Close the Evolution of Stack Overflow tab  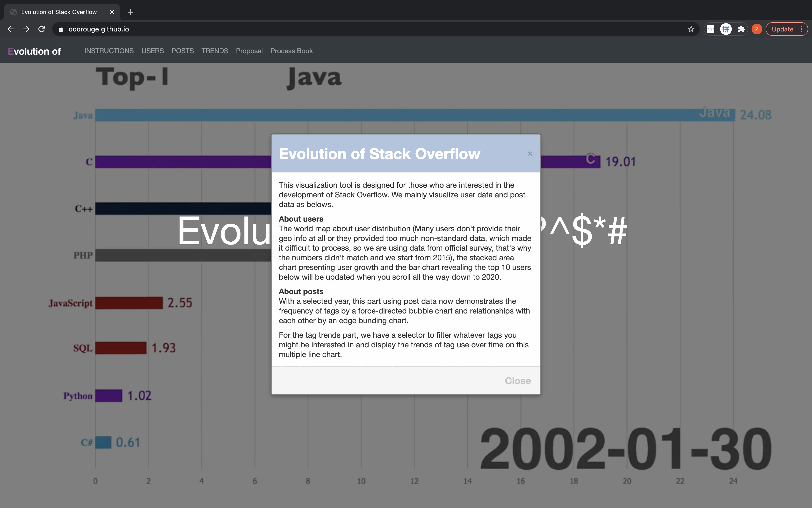112,12
